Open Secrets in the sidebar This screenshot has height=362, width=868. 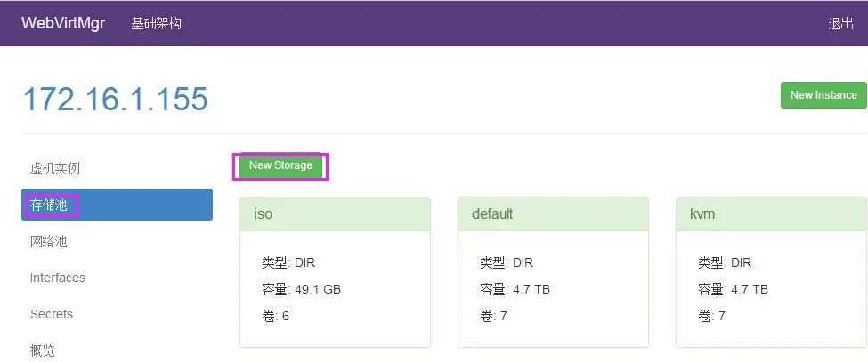pos(52,314)
